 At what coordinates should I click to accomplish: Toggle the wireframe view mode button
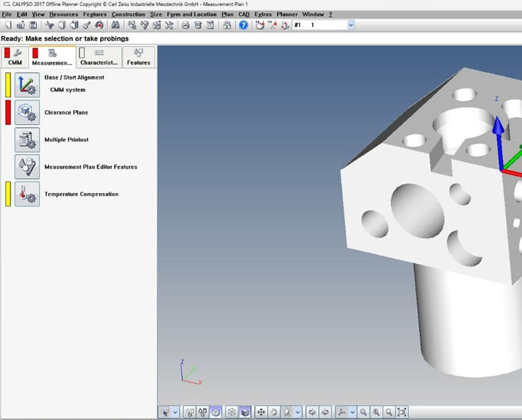click(231, 412)
